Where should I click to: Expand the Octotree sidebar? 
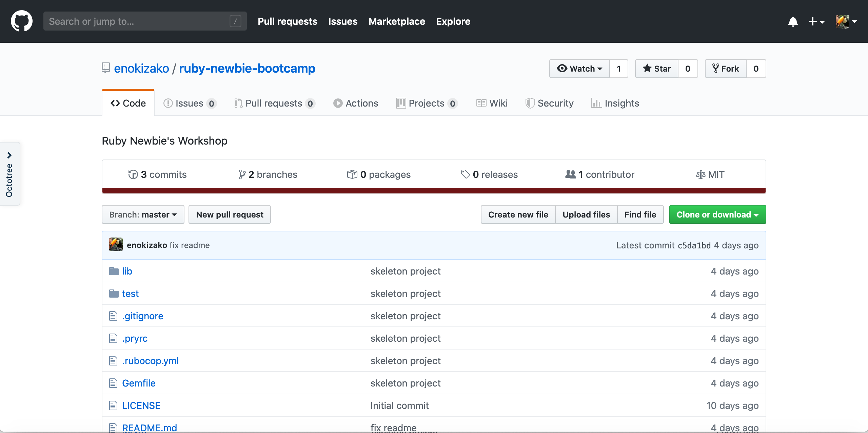click(9, 155)
